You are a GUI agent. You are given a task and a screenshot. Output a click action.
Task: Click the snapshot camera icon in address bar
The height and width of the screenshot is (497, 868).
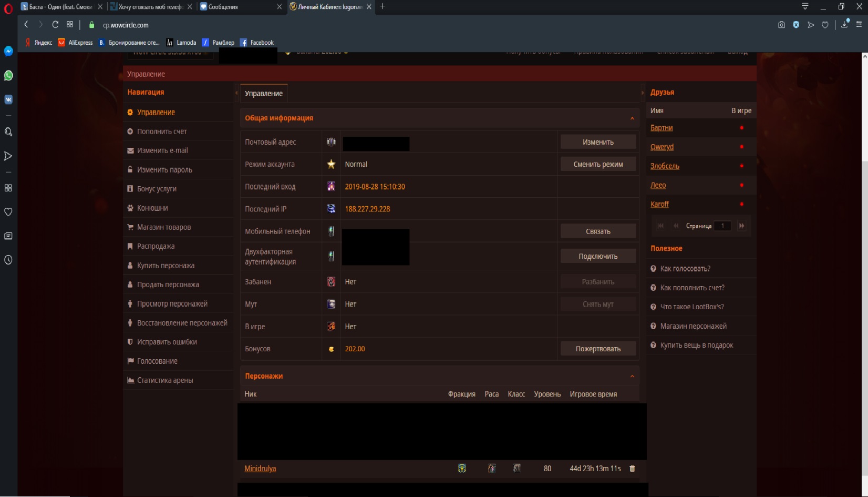tap(781, 25)
